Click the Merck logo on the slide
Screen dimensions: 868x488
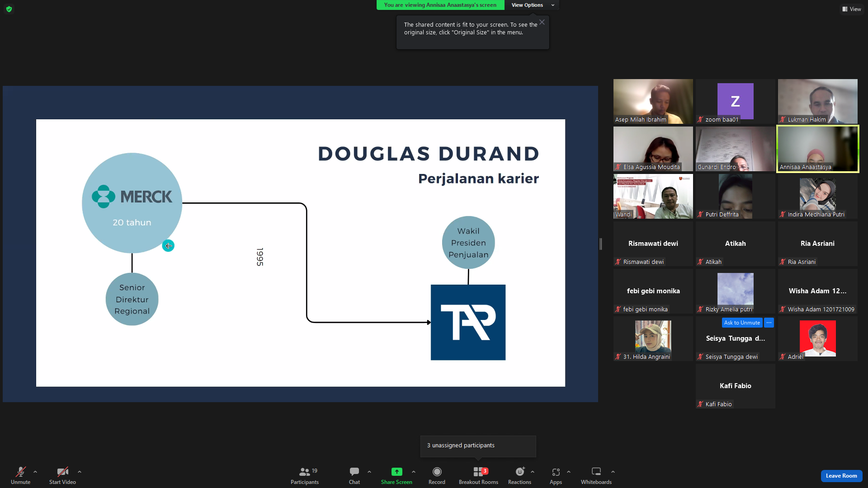point(132,197)
